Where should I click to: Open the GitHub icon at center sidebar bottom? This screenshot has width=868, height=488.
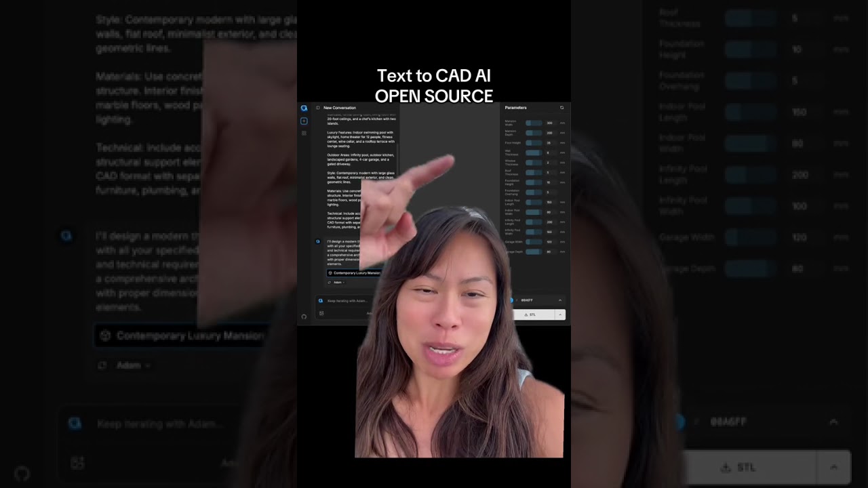point(304,316)
